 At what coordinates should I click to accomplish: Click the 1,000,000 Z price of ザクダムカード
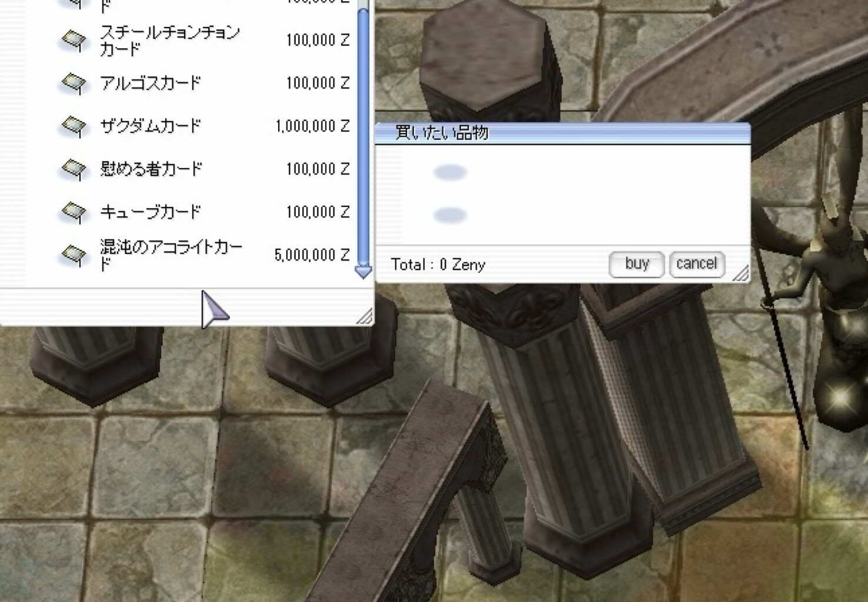(312, 126)
